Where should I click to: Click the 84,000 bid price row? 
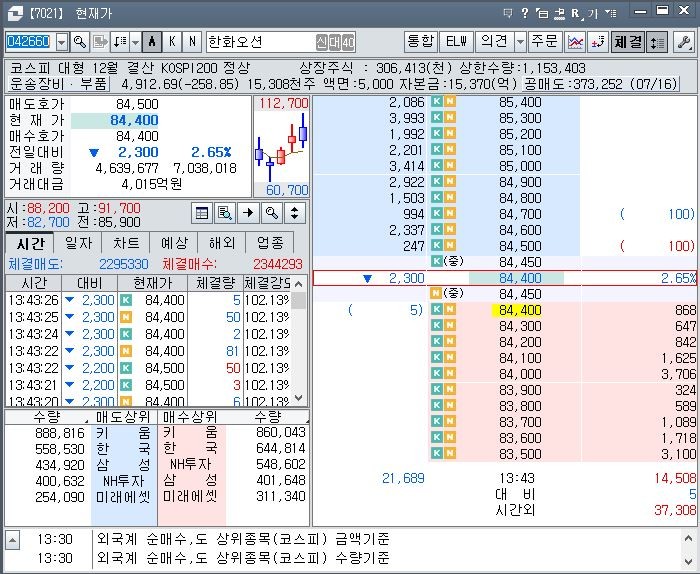pyautogui.click(x=520, y=374)
